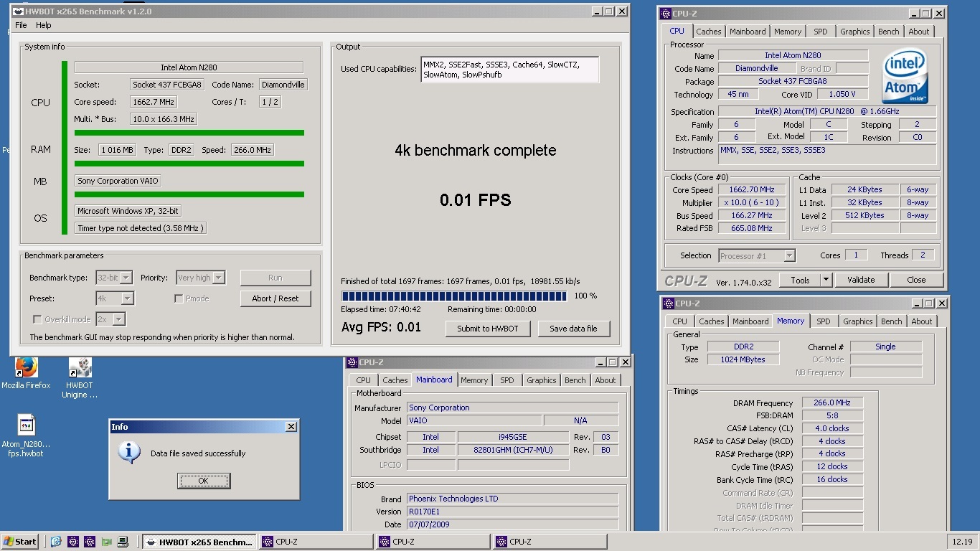Click the blue info icon in the Info dialog
This screenshot has height=551, width=980.
[x=129, y=452]
